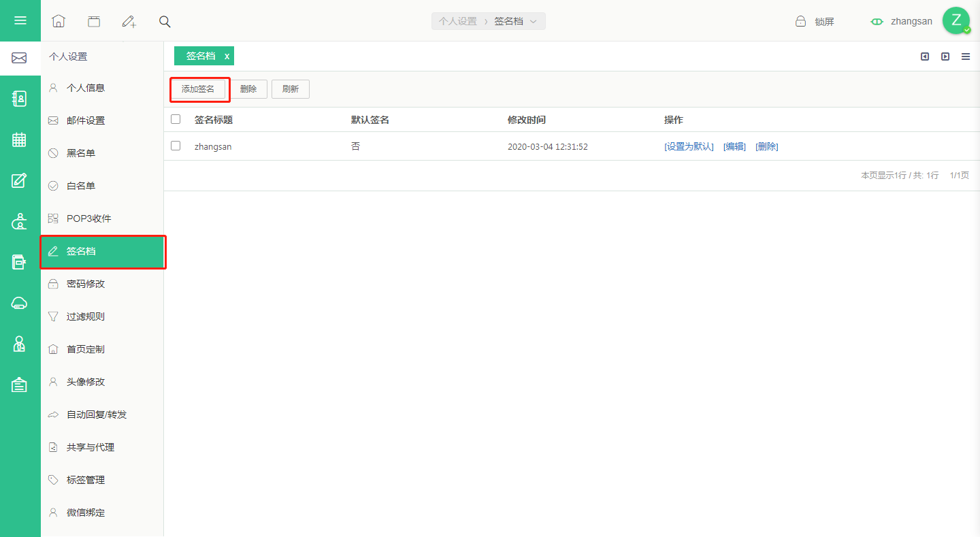Open the search magnifier icon
The image size is (980, 537).
pos(165,21)
